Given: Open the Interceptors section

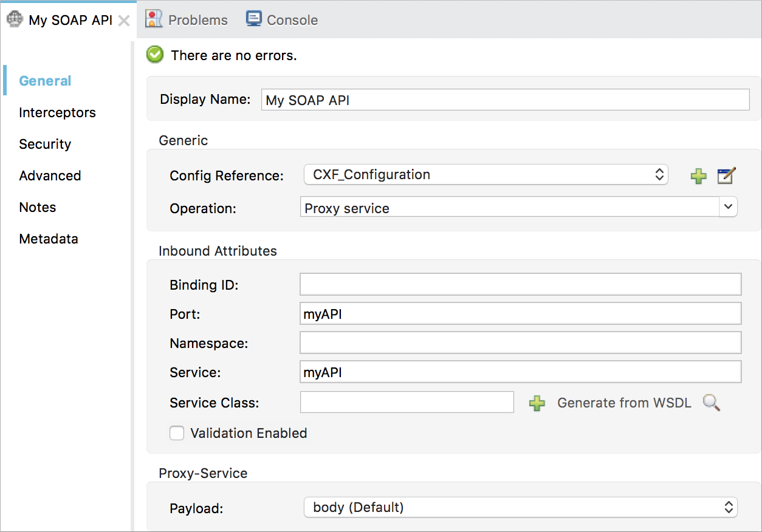Looking at the screenshot, I should point(57,112).
